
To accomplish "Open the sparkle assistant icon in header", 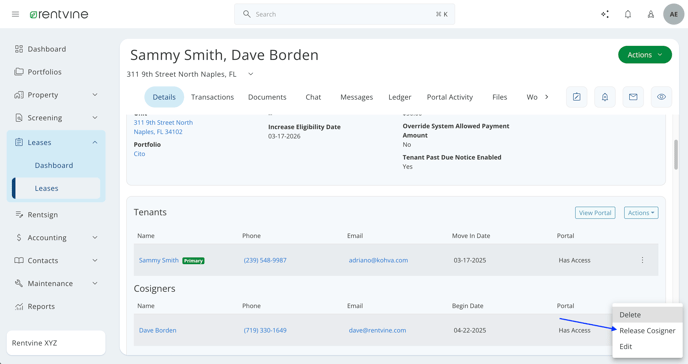I will coord(605,14).
